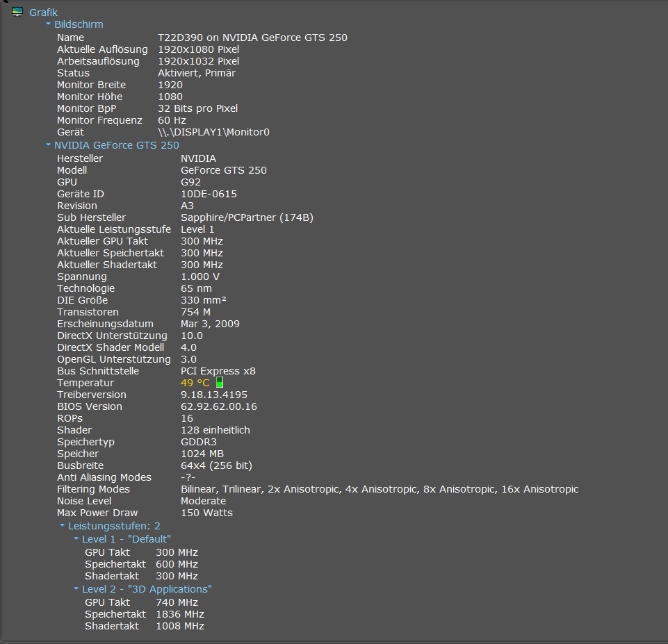Image resolution: width=668 pixels, height=644 pixels.
Task: Click the "1.000 V" voltage value
Action: [200, 276]
